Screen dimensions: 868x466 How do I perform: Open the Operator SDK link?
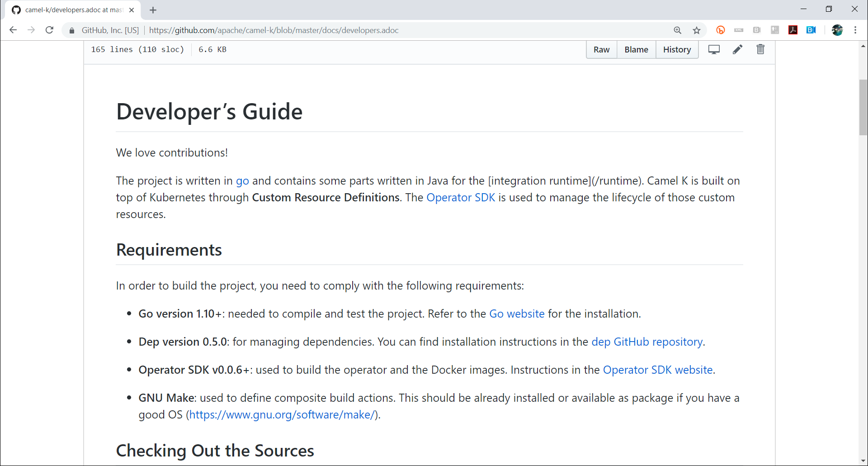point(461,198)
